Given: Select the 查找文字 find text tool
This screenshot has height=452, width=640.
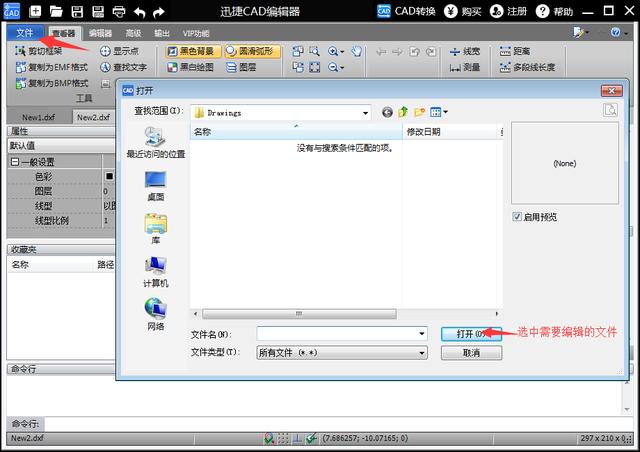Looking at the screenshot, I should 123,67.
